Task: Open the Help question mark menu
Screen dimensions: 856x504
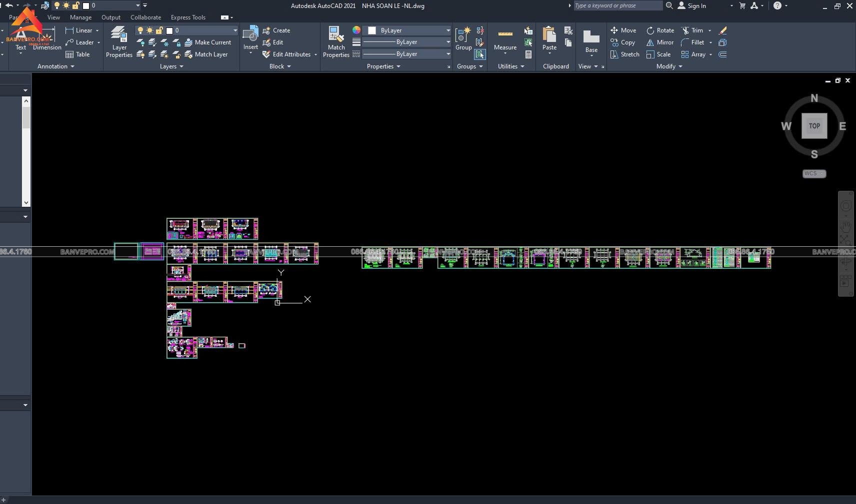Action: pos(777,5)
